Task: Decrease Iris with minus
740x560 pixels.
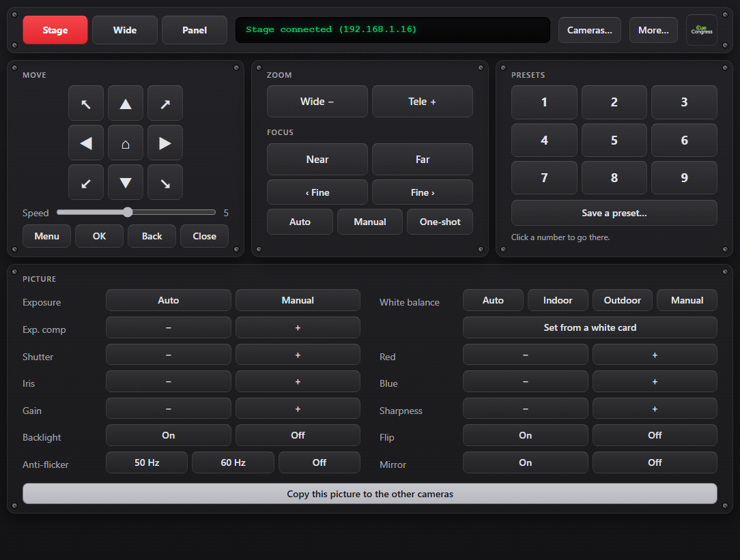Action: click(x=169, y=381)
